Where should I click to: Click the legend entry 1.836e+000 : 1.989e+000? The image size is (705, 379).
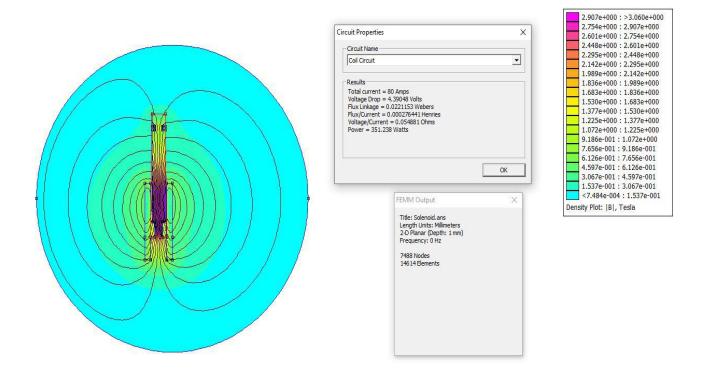(x=620, y=83)
